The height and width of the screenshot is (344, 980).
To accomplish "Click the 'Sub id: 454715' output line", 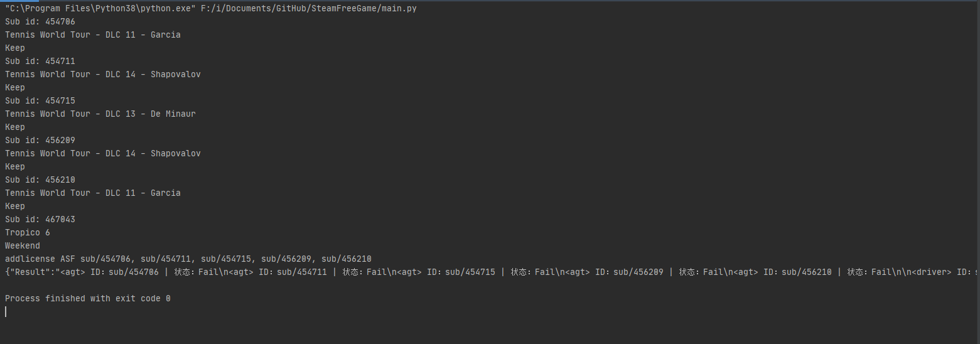I will pos(40,100).
